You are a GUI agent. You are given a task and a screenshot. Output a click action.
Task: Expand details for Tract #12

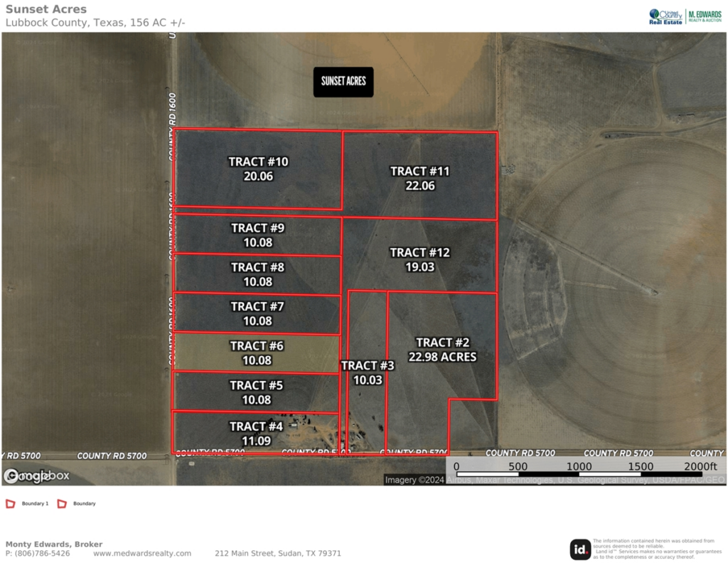click(x=420, y=260)
